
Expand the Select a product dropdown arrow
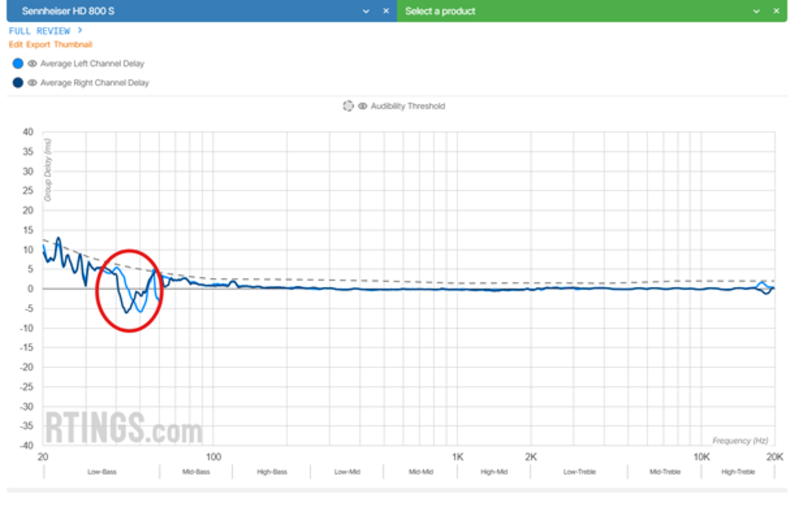(x=756, y=11)
